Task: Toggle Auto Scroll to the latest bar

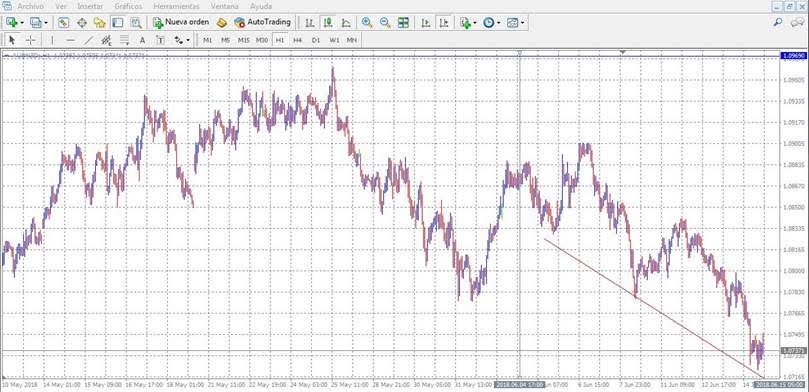Action: tap(426, 23)
